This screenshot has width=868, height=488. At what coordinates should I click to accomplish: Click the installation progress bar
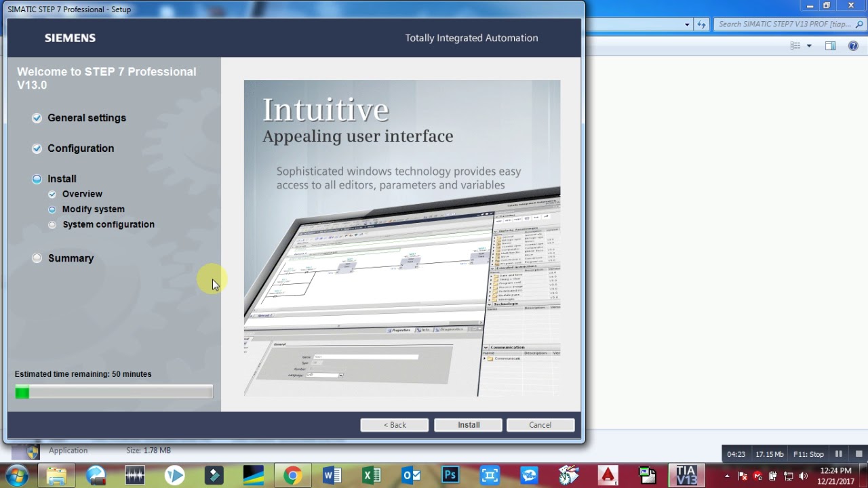[114, 392]
